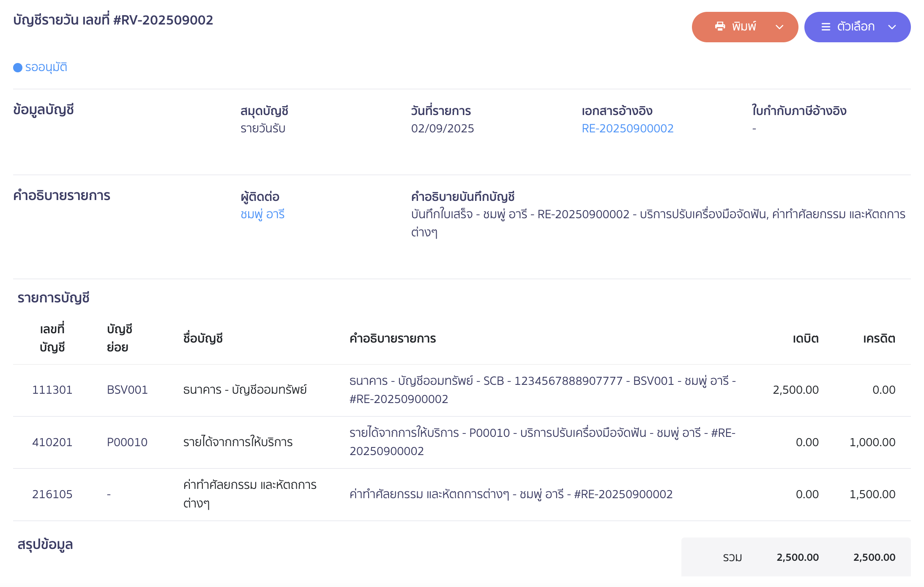Click the SCB bank description in row 111301
The height and width of the screenshot is (587, 924).
[x=543, y=390]
